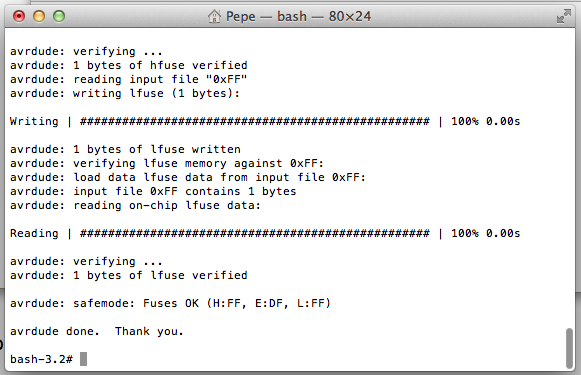Click 'reading on-chip lfuse data:' line

(135, 205)
